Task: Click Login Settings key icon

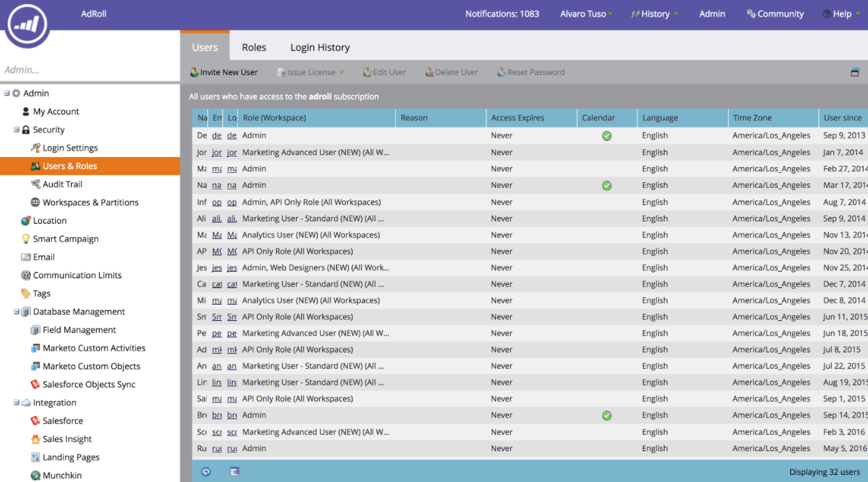Action: click(36, 148)
